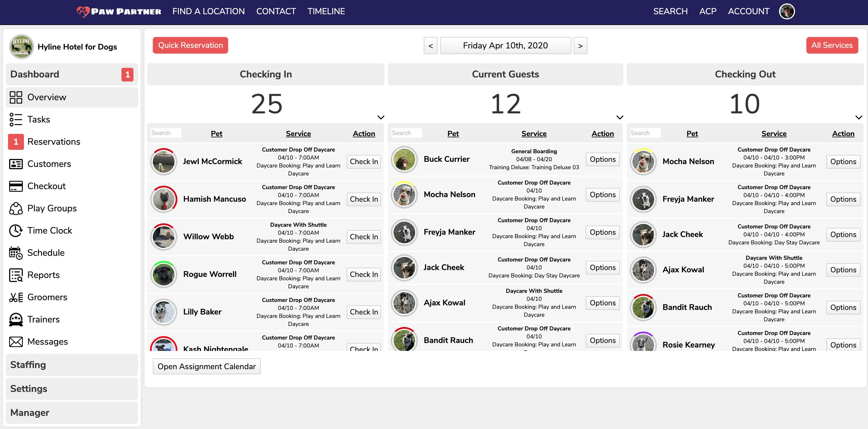868x429 pixels.
Task: Select the Play Groups dog icon
Action: [15, 208]
